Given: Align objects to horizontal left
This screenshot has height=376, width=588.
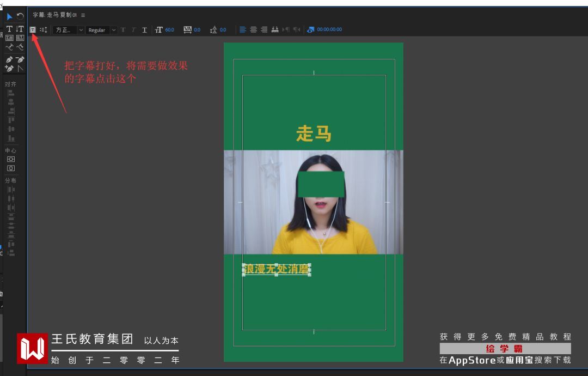Looking at the screenshot, I should click(11, 93).
